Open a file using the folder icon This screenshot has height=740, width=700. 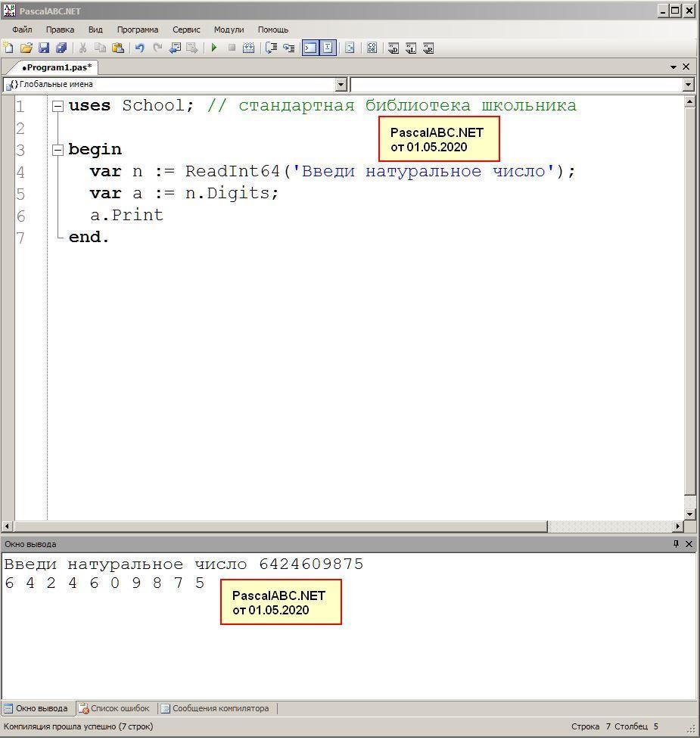pyautogui.click(x=26, y=48)
